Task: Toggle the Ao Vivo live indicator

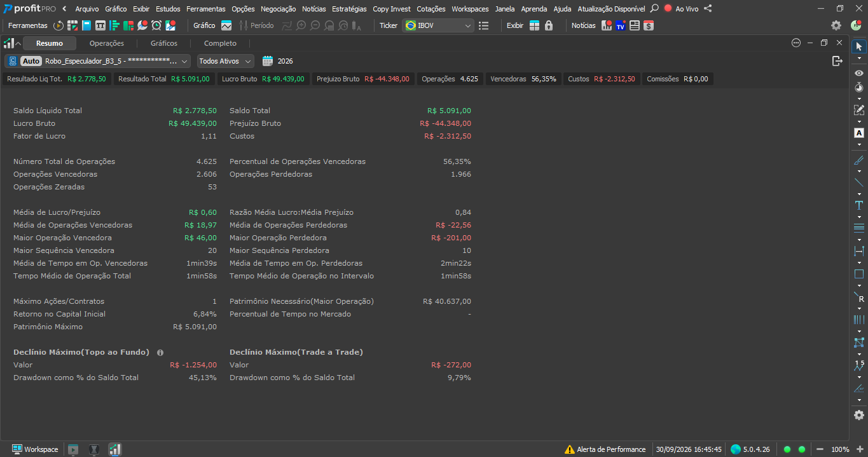Action: [x=681, y=9]
